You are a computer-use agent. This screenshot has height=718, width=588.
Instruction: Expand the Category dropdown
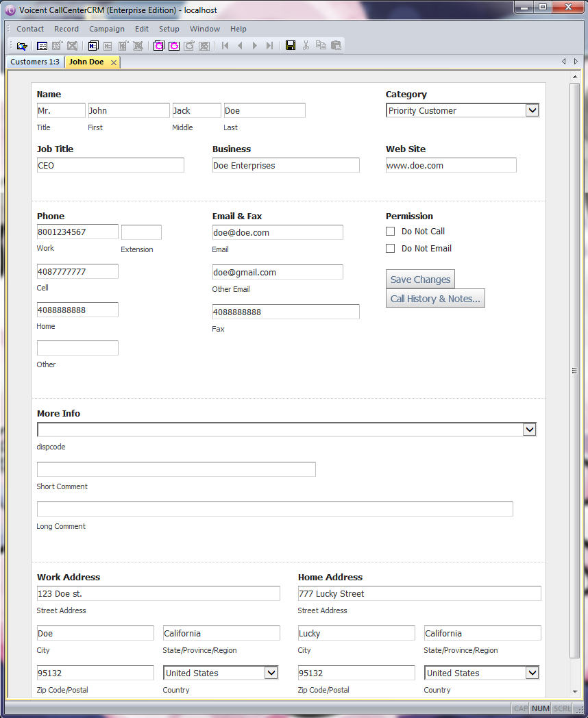(532, 110)
